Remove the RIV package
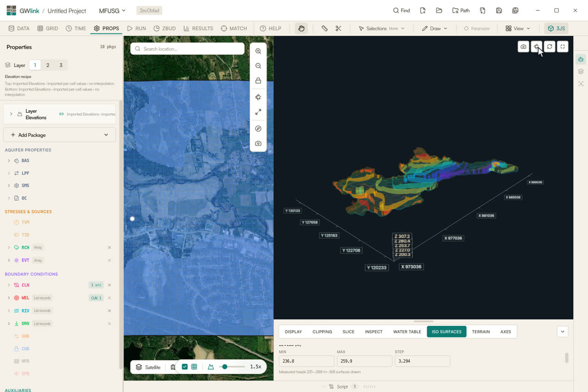This screenshot has height=392, width=588. click(x=109, y=311)
